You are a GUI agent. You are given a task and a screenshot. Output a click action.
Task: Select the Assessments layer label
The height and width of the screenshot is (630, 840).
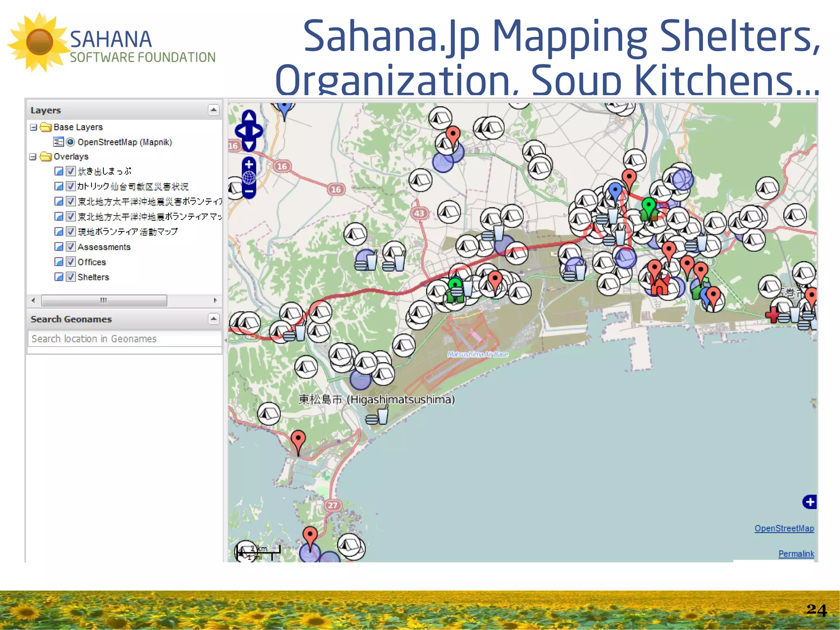pos(104,247)
